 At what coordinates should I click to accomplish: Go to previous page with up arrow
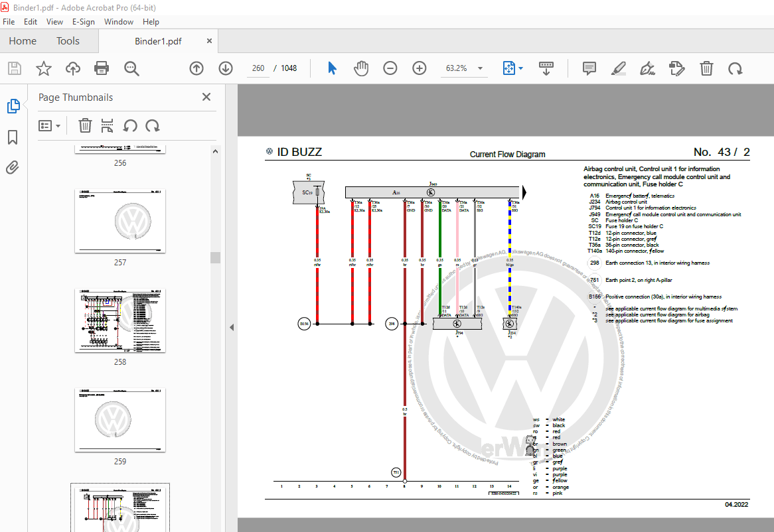coord(196,68)
